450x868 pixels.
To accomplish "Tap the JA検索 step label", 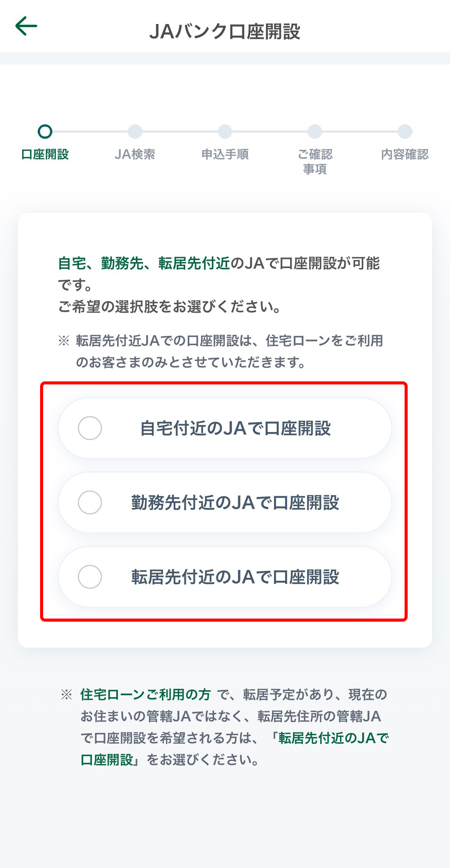I will pos(135,154).
